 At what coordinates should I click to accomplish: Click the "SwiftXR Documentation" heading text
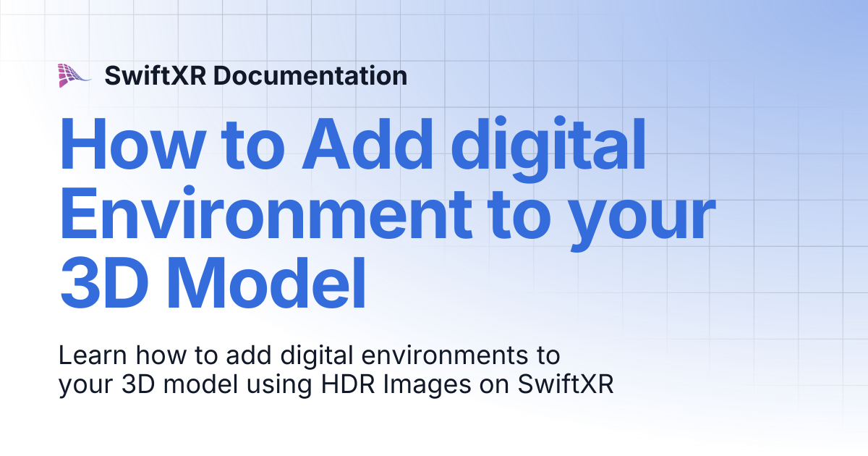pyautogui.click(x=256, y=75)
